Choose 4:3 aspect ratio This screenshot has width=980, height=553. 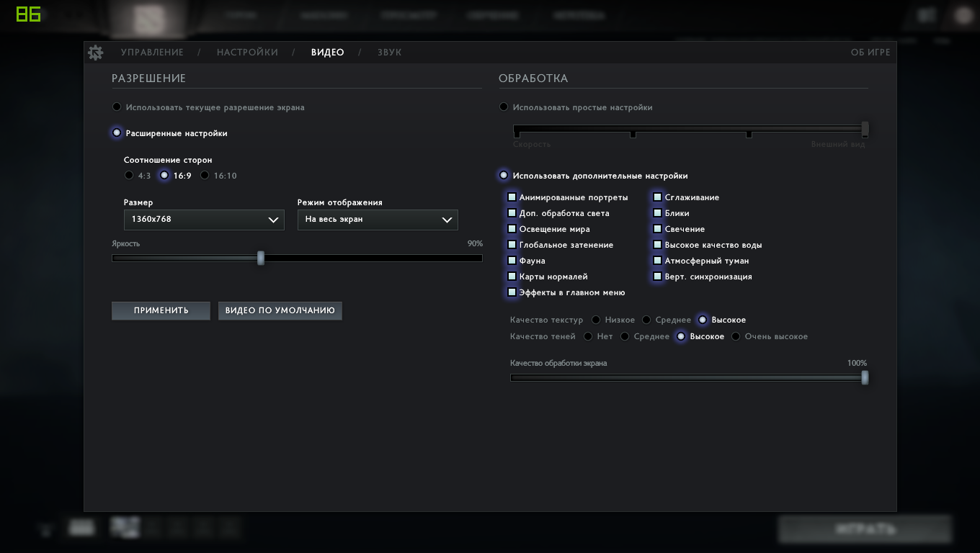point(129,176)
